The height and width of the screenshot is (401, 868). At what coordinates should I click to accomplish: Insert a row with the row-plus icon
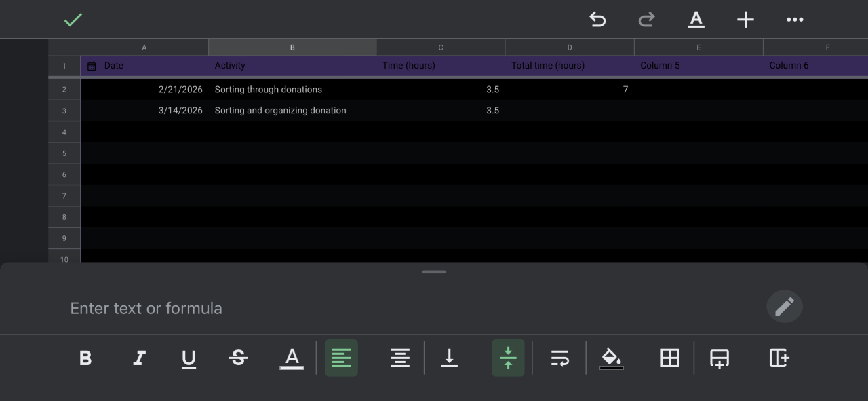pos(719,358)
